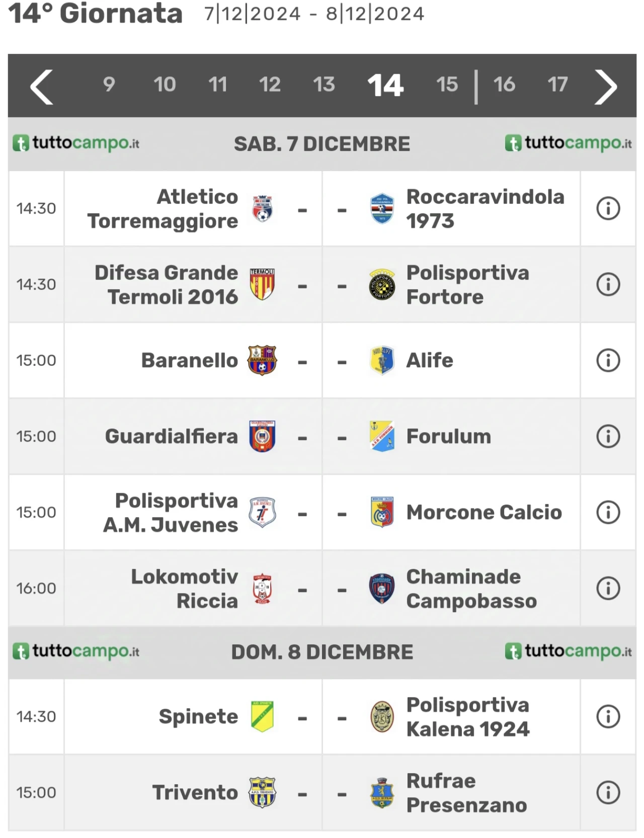Click the Morcone Calcio team crest
The width and height of the screenshot is (644, 838).
(382, 512)
